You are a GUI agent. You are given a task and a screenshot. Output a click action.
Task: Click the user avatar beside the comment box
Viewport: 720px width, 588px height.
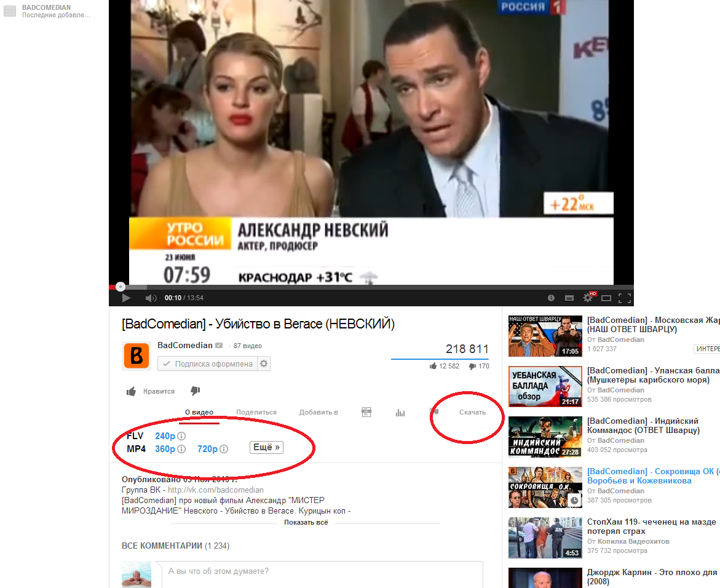[x=136, y=574]
